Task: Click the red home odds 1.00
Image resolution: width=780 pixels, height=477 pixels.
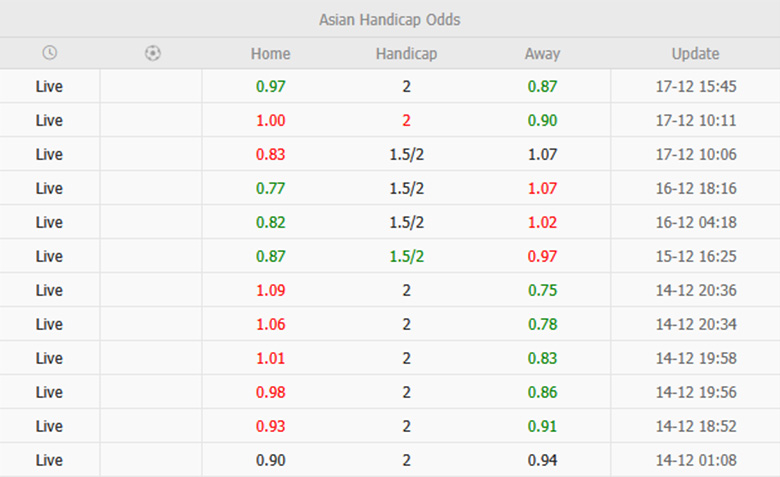Action: [270, 120]
